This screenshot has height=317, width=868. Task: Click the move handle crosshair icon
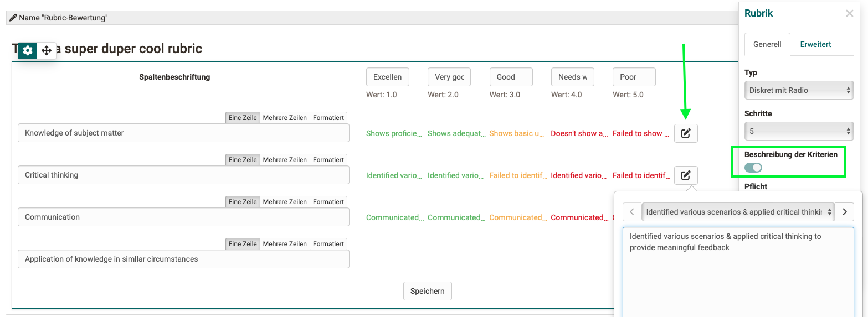pos(47,50)
